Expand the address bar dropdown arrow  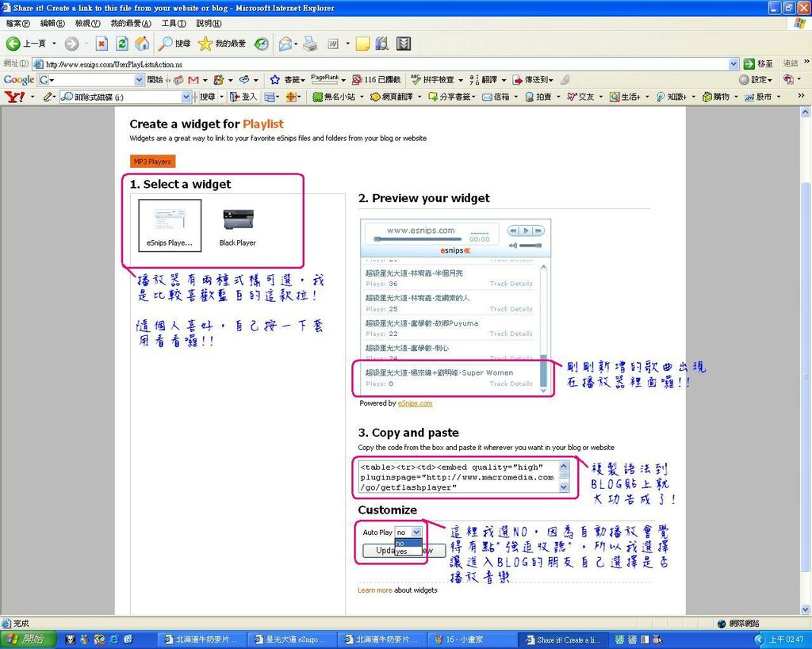click(733, 64)
